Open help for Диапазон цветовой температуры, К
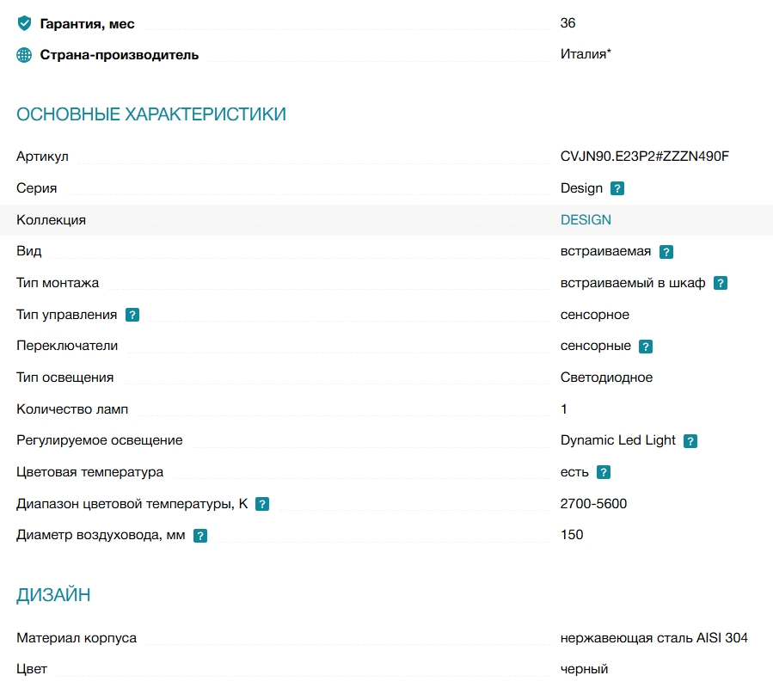The width and height of the screenshot is (773, 700). click(x=261, y=504)
